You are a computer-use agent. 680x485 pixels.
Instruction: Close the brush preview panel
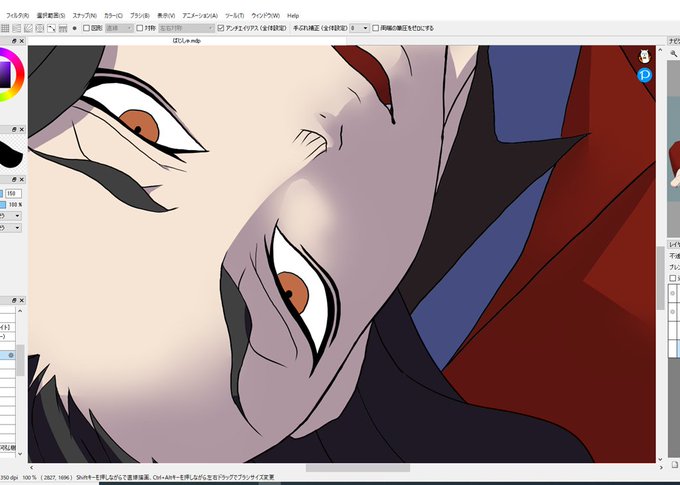pyautogui.click(x=22, y=130)
